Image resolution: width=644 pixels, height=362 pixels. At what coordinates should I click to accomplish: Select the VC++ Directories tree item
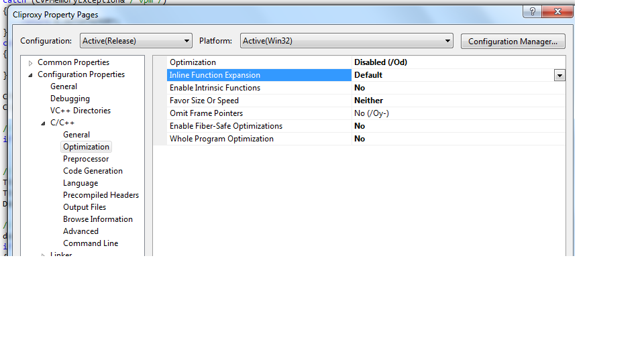click(x=80, y=111)
